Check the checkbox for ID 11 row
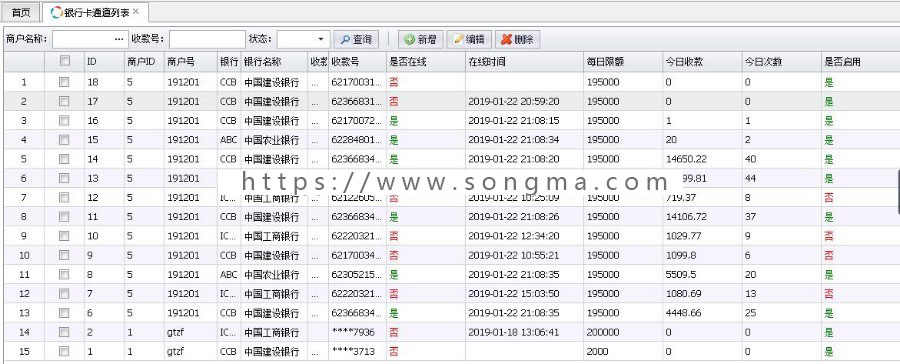900x364 pixels. pyautogui.click(x=64, y=216)
